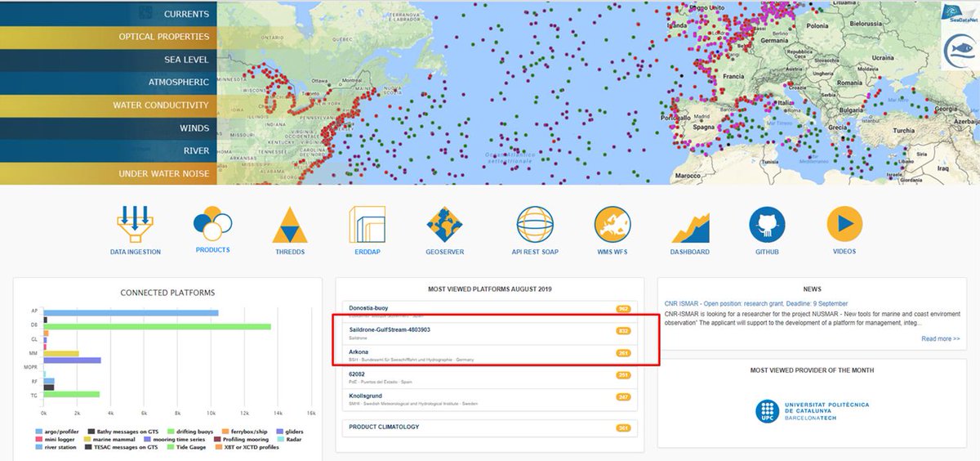Toggle drifting buoys legend entry

[190, 432]
